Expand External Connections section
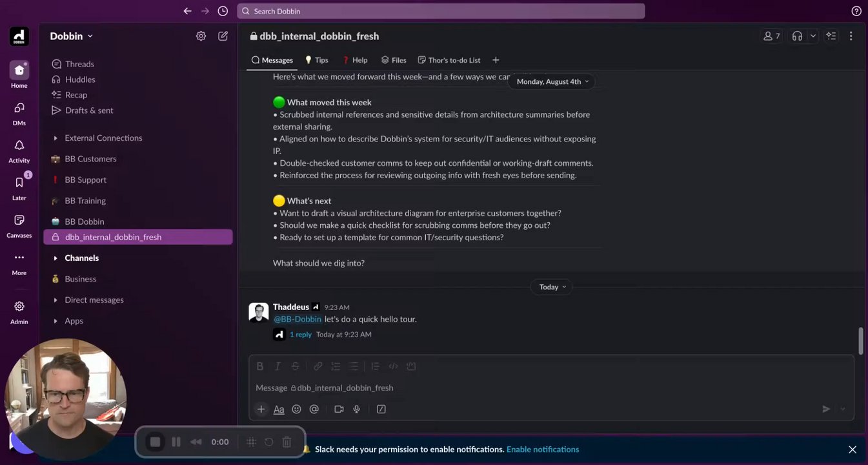The image size is (868, 465). pos(55,138)
